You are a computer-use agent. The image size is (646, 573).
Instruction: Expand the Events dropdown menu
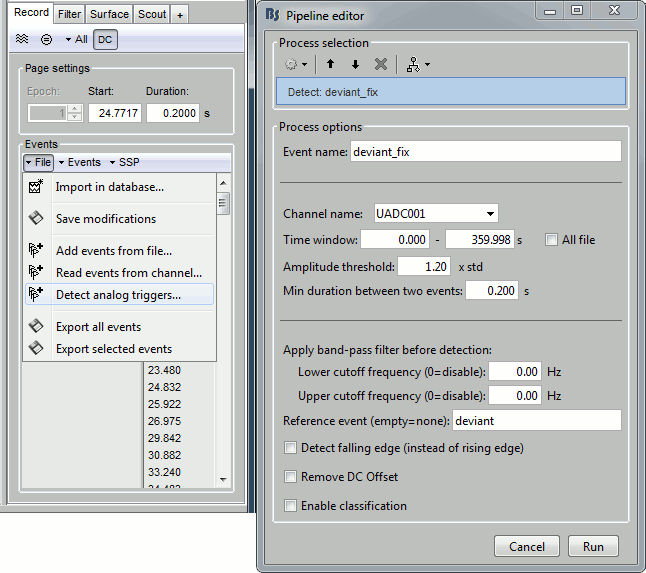click(80, 162)
